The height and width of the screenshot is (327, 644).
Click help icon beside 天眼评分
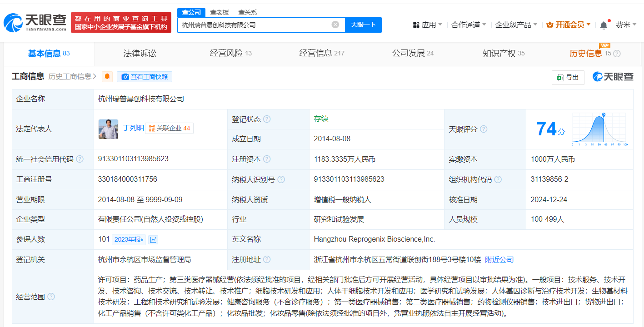(484, 129)
